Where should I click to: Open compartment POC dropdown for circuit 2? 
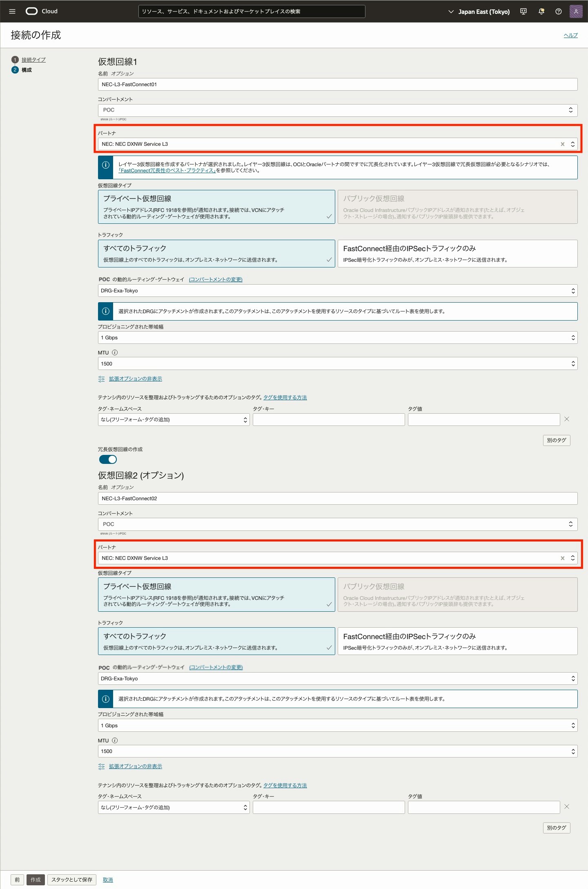point(338,524)
